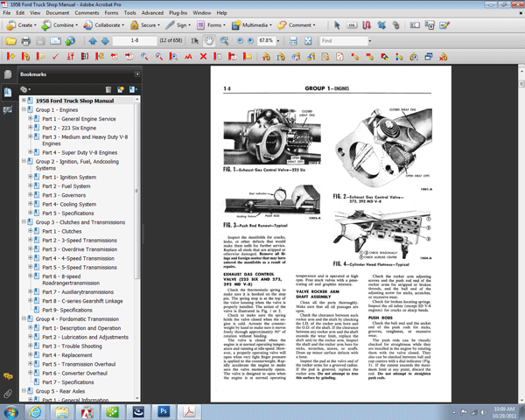Image resolution: width=525 pixels, height=420 pixels.
Task: Open the Comments panel sidebar icon
Action: (x=8, y=376)
